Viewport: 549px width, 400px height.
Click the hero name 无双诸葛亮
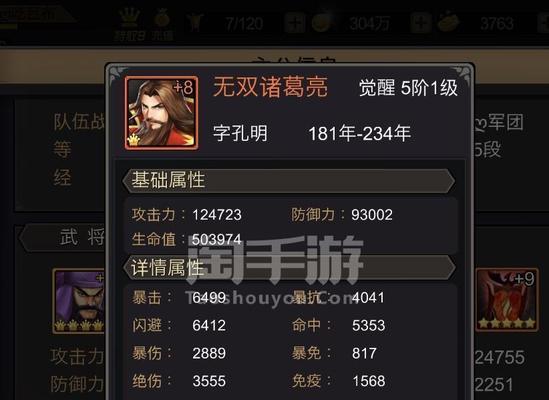(x=270, y=87)
